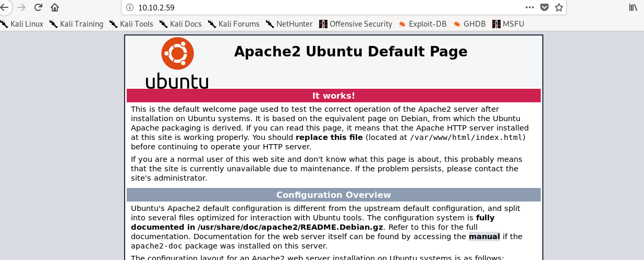Open the page actions three-dots menu
644x260 pixels.
click(530, 8)
